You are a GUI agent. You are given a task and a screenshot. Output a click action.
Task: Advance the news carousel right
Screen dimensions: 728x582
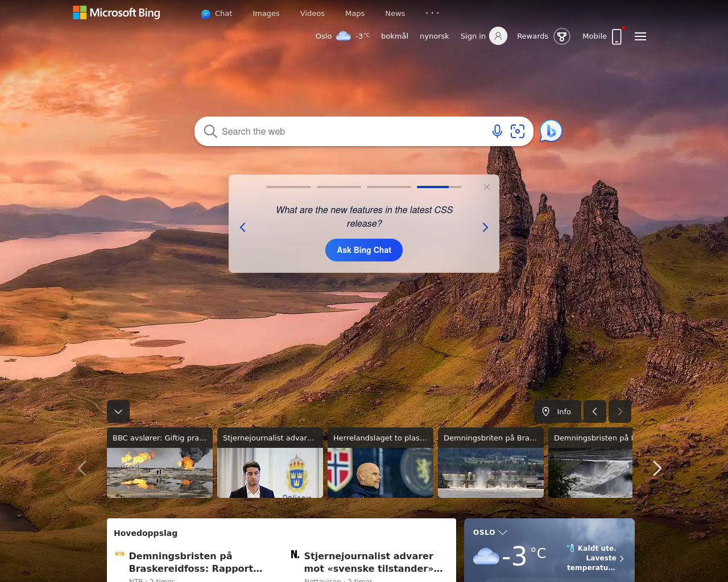pos(657,468)
